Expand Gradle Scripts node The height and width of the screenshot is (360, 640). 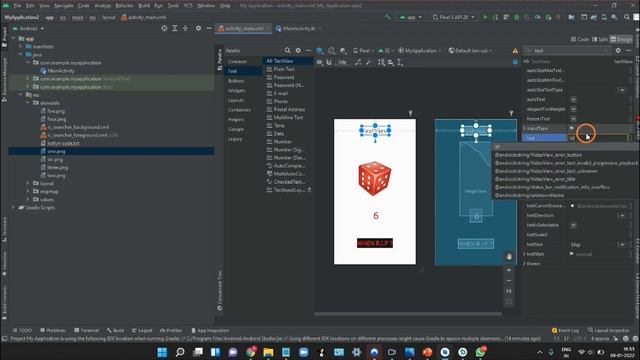[14, 207]
